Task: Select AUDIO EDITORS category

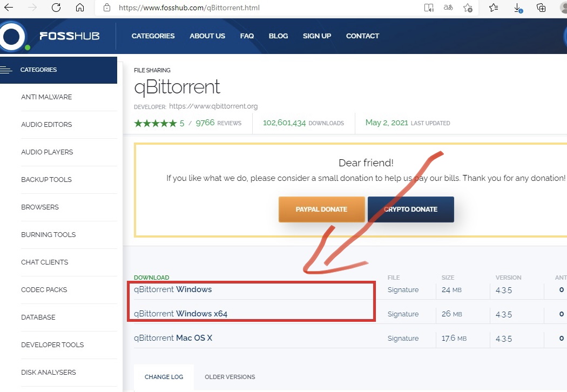Action: click(x=46, y=124)
